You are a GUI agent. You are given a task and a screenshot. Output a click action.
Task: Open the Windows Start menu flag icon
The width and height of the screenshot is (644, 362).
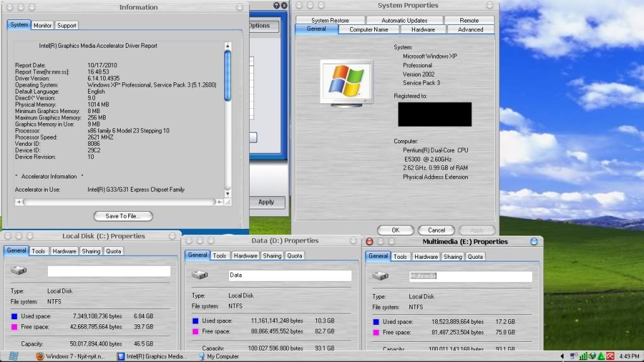point(14,356)
